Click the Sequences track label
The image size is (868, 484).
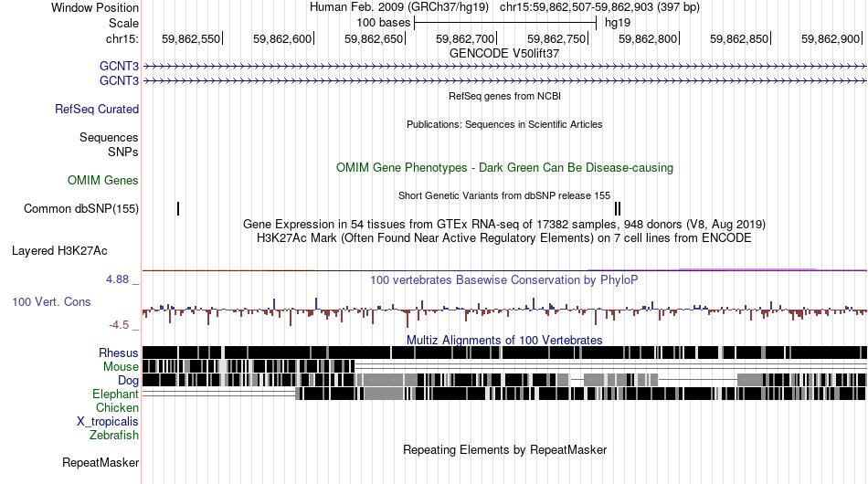click(x=109, y=137)
